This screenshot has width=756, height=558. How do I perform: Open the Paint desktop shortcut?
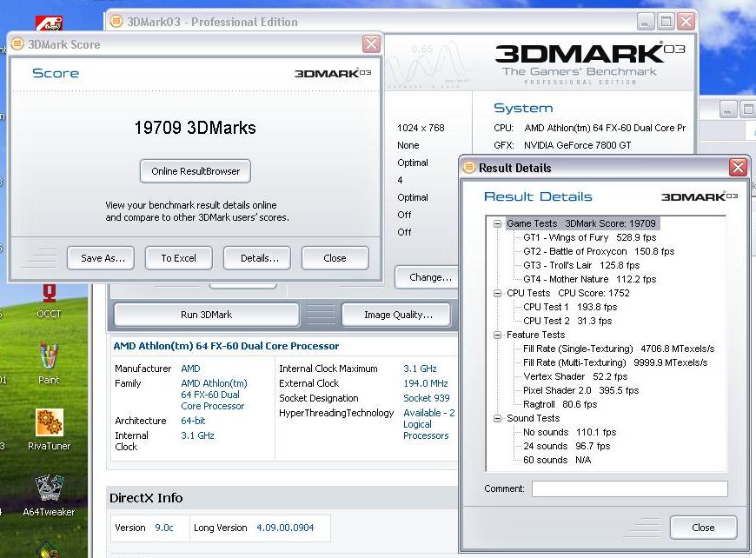(49, 363)
